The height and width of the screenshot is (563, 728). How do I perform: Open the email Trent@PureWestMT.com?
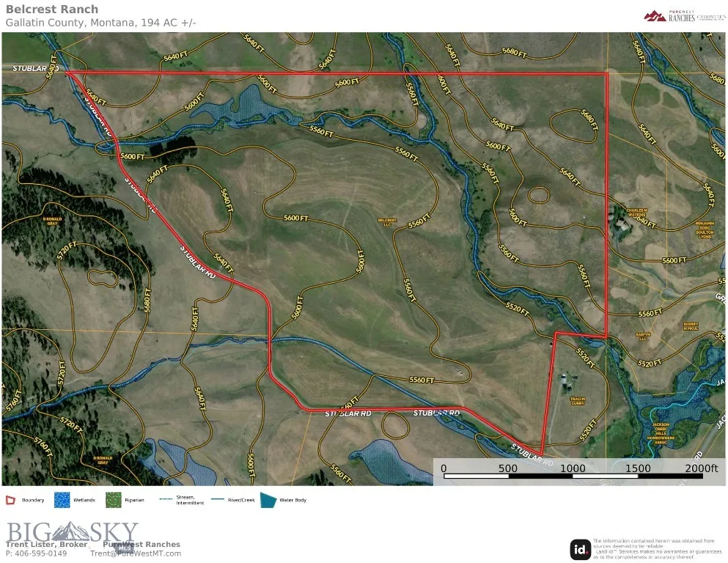click(x=136, y=553)
